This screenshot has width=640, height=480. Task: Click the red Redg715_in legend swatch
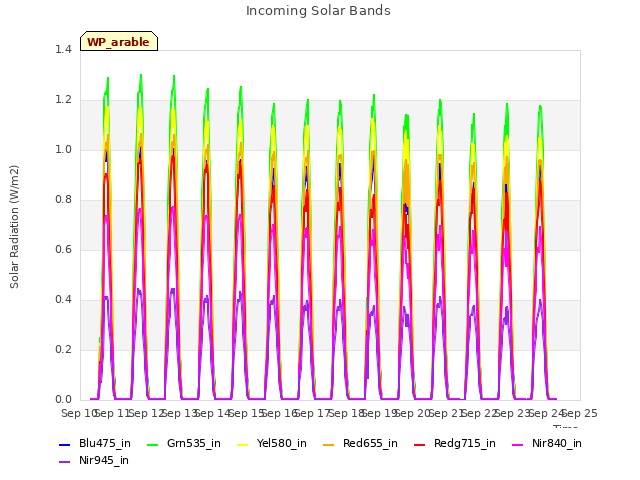[x=420, y=444]
